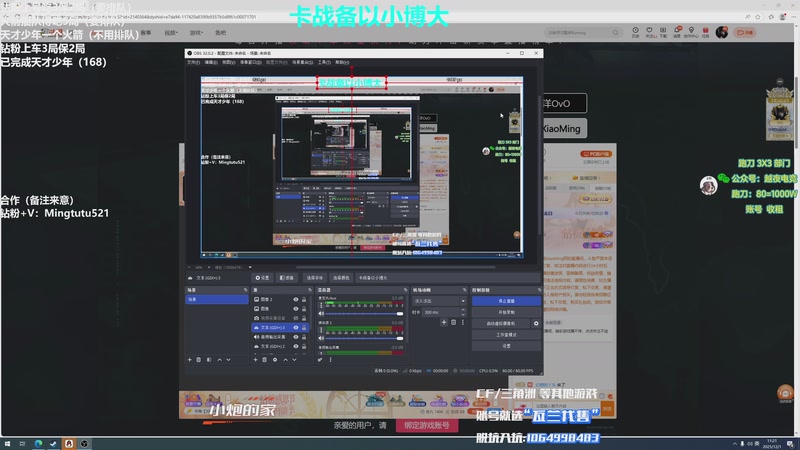Adjust the first mixer channel volume slider

point(364,313)
